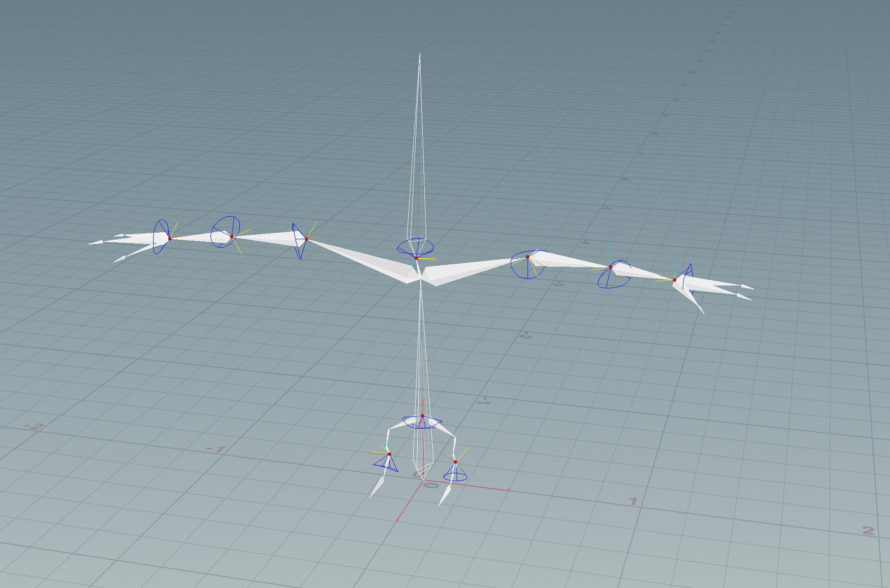Select the red shoulder joint on the left arm
Image resolution: width=890 pixels, height=588 pixels.
[x=306, y=239]
